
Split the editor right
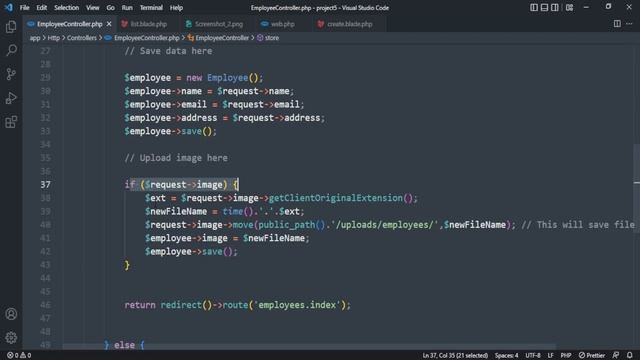tap(617, 24)
